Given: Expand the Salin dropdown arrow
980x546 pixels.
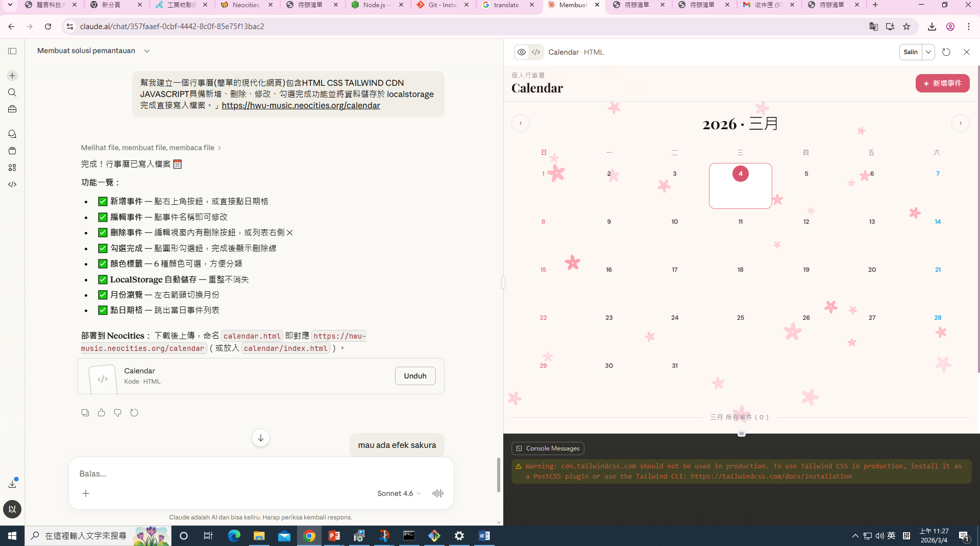Looking at the screenshot, I should tap(928, 52).
